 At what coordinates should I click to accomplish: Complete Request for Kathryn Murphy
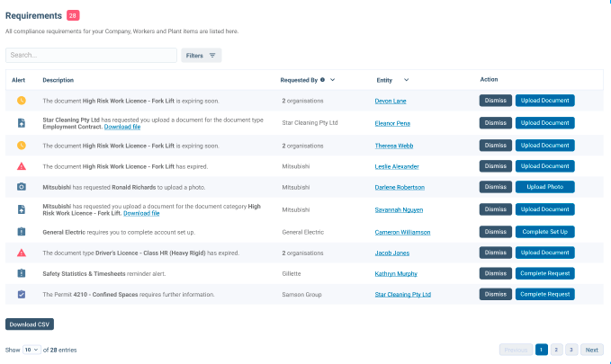544,273
